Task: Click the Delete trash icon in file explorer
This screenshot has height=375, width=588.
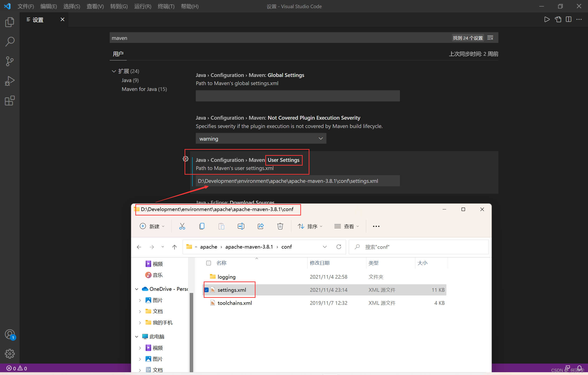Action: click(x=280, y=226)
